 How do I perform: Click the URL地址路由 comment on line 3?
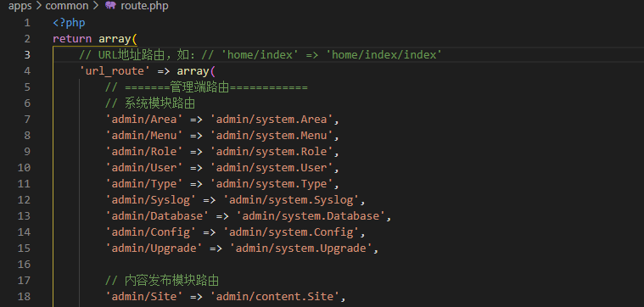click(260, 54)
